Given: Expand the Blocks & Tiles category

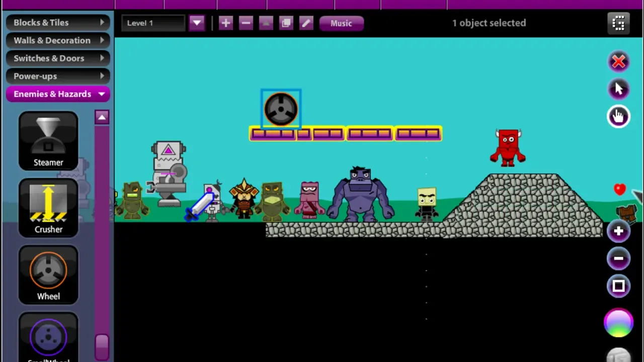Looking at the screenshot, I should (x=59, y=23).
